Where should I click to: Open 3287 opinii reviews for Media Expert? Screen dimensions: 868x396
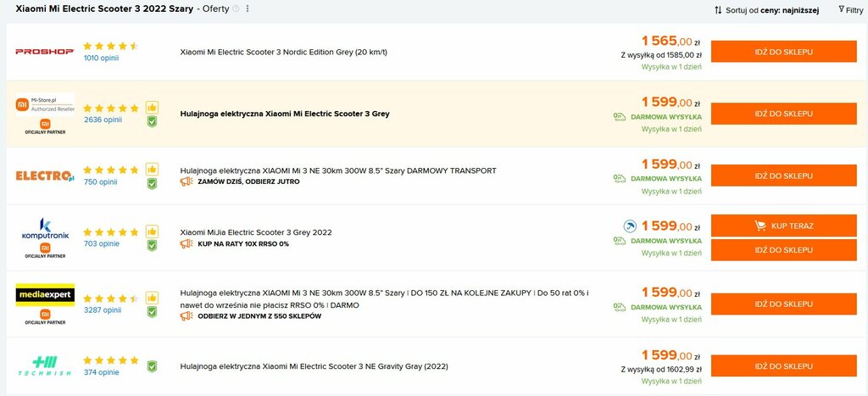point(103,310)
